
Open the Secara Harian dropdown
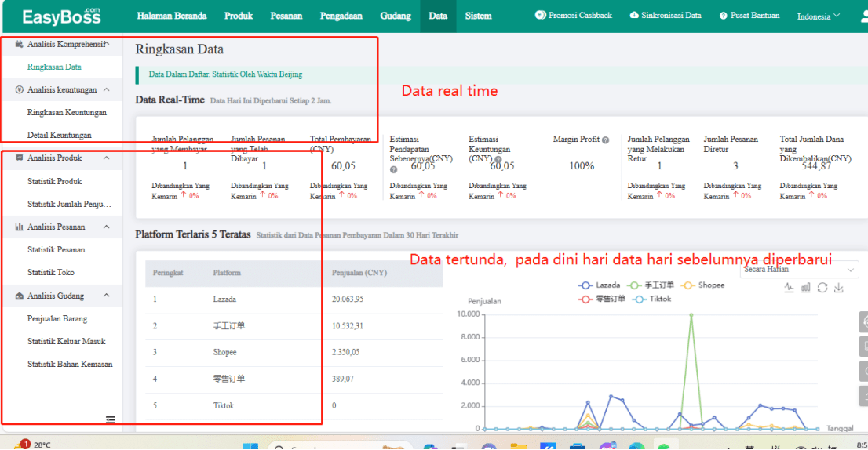click(799, 270)
